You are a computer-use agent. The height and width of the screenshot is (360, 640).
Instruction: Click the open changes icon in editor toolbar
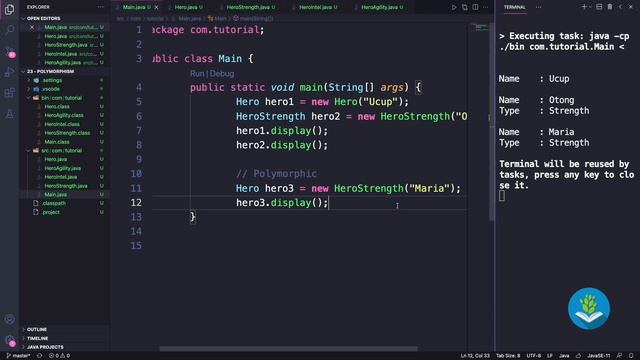[x=464, y=7]
